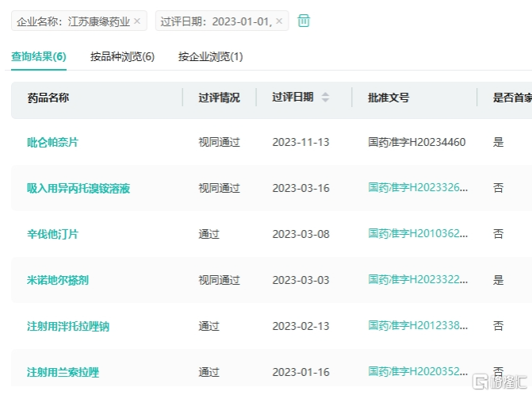Open approval number 国药准字H2020352...

pyautogui.click(x=418, y=371)
